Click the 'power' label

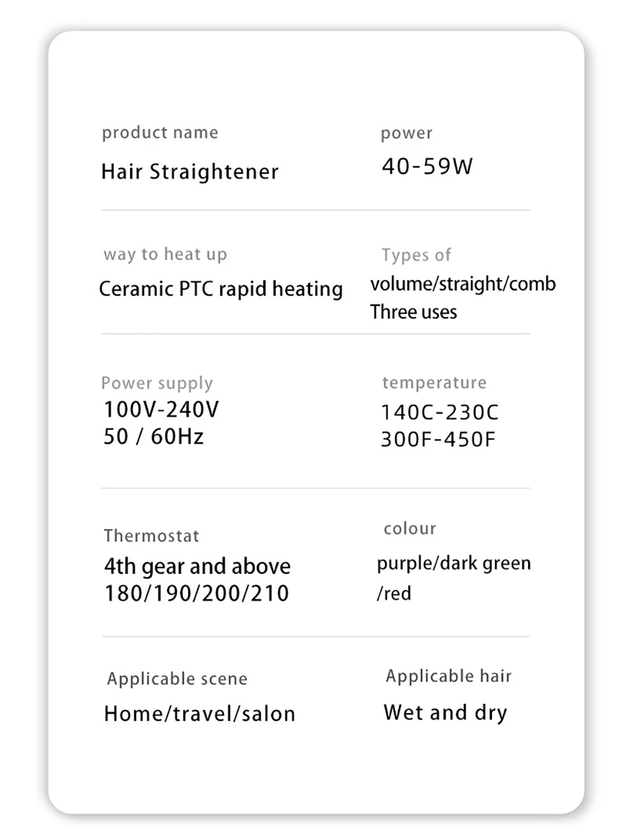click(x=407, y=134)
